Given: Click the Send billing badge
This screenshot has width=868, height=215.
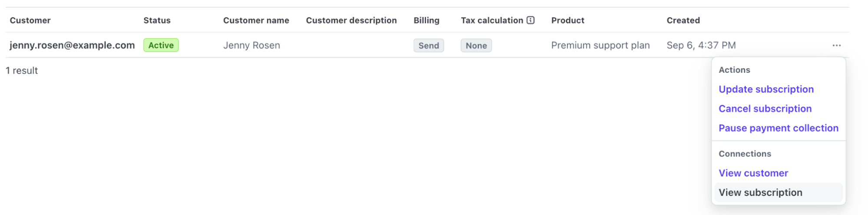Looking at the screenshot, I should [x=428, y=46].
